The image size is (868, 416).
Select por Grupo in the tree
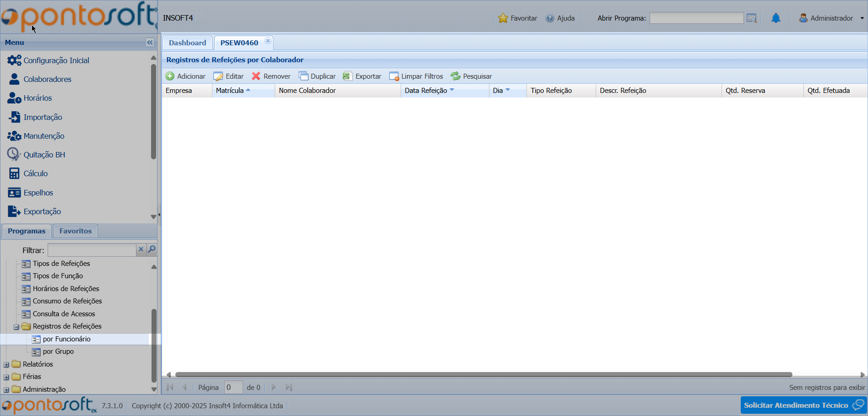click(x=58, y=351)
